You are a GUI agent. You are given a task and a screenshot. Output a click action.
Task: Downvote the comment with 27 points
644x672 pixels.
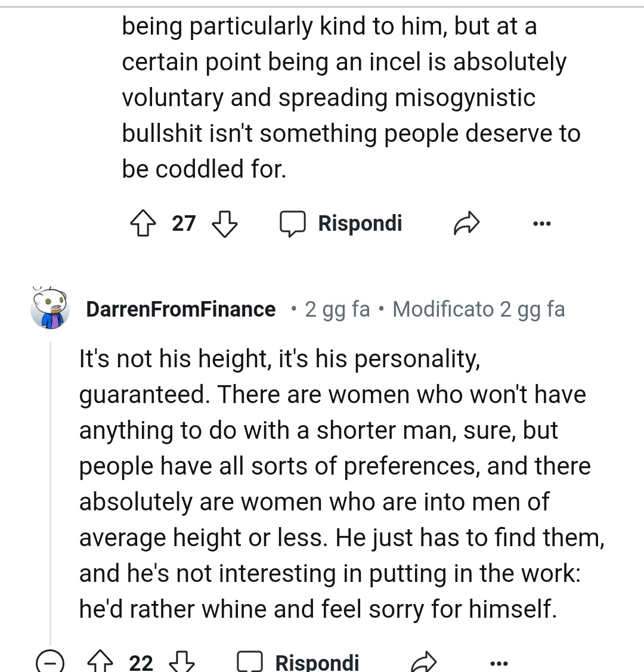pos(225,224)
